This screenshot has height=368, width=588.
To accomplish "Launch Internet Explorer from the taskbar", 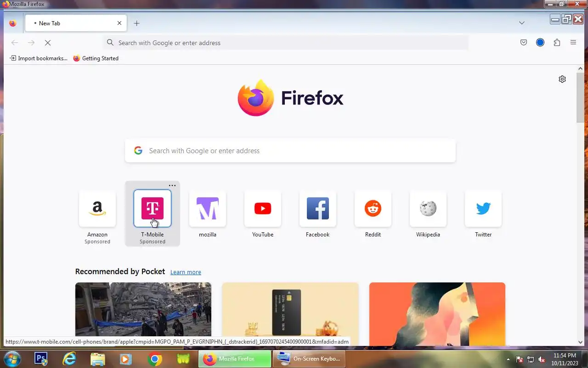I will 69,359.
